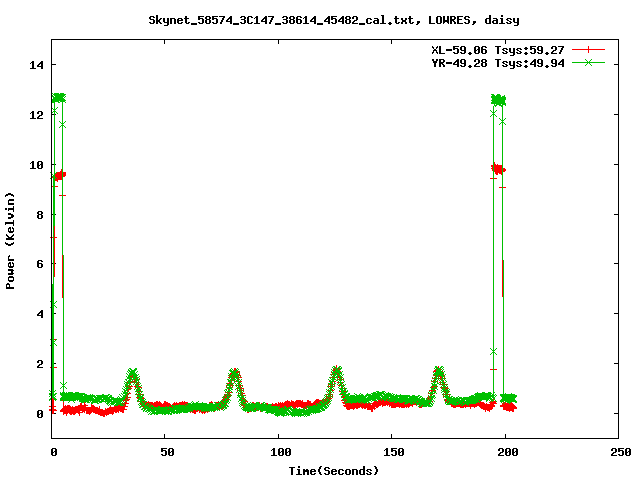Click the x-axis tick label 100
The width and height of the screenshot is (640, 480).
click(281, 452)
